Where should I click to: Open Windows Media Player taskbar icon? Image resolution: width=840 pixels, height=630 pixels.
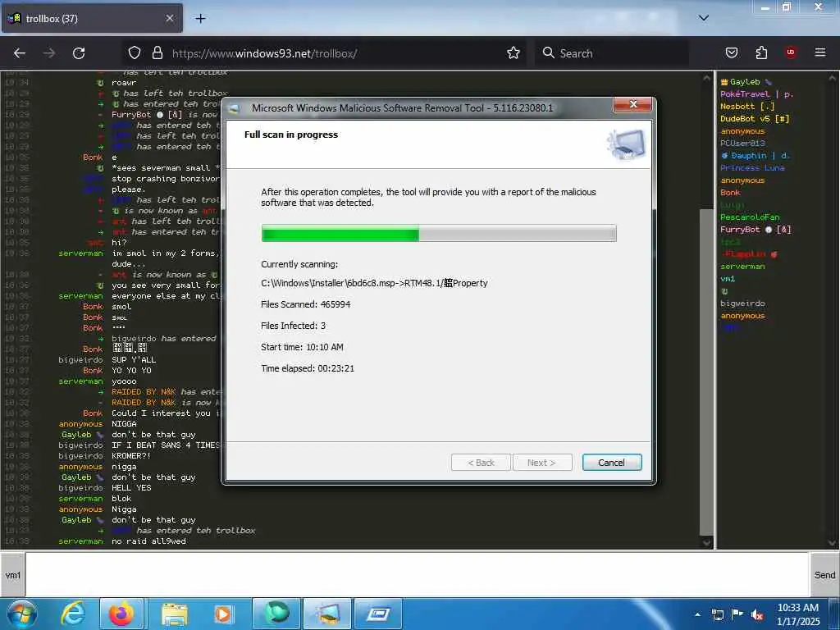223,614
